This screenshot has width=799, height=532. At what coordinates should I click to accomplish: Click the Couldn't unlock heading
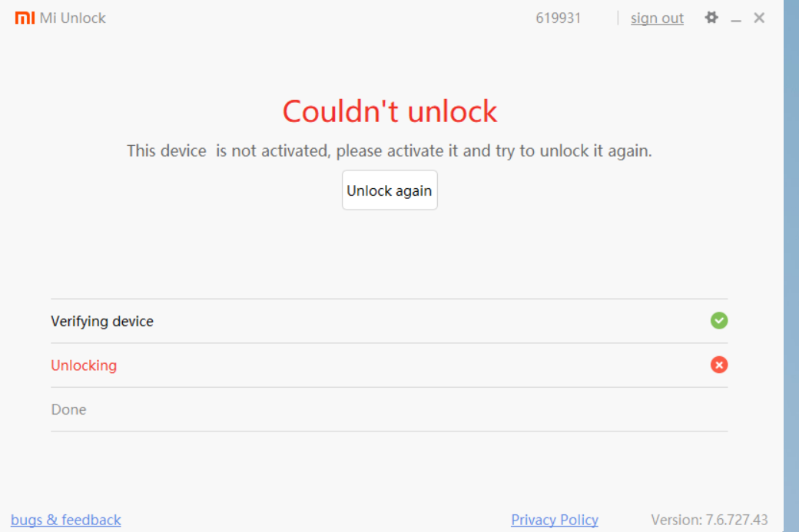point(390,111)
